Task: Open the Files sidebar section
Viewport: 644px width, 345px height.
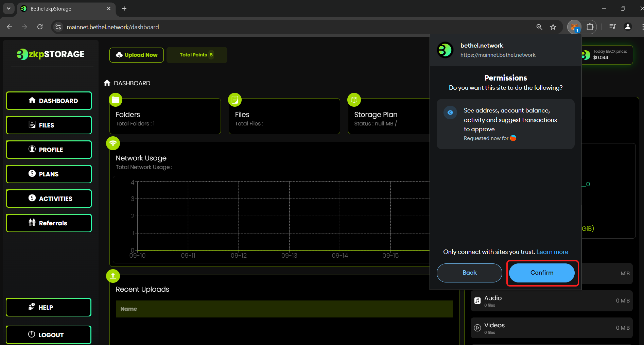Action: [49, 125]
